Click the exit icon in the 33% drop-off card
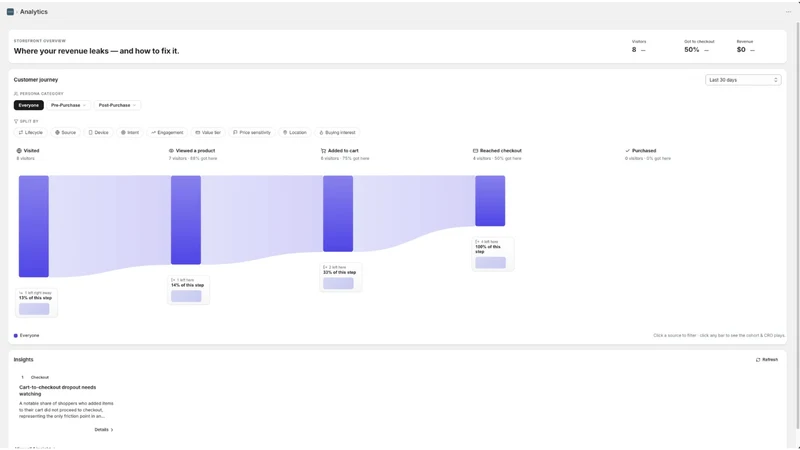This screenshot has height=450, width=800. point(325,267)
